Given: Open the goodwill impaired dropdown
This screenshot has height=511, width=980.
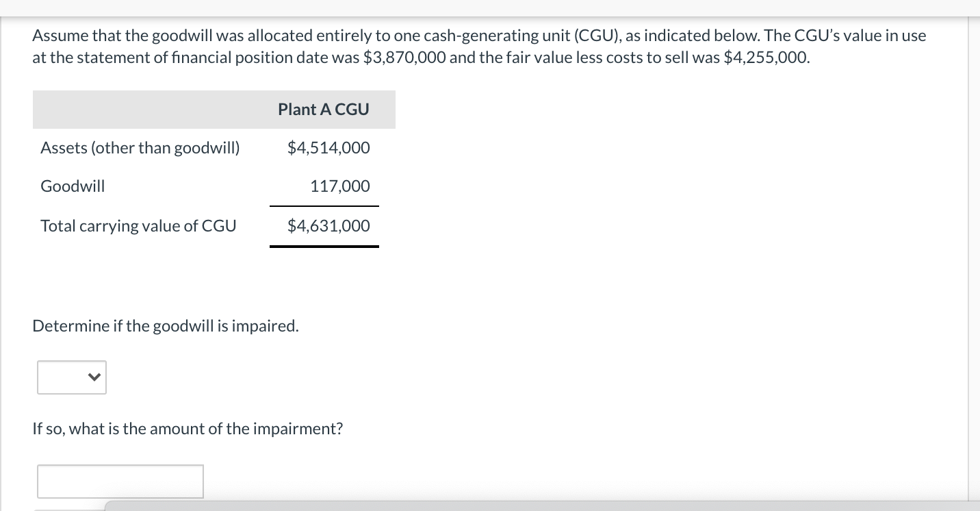Looking at the screenshot, I should coord(72,377).
